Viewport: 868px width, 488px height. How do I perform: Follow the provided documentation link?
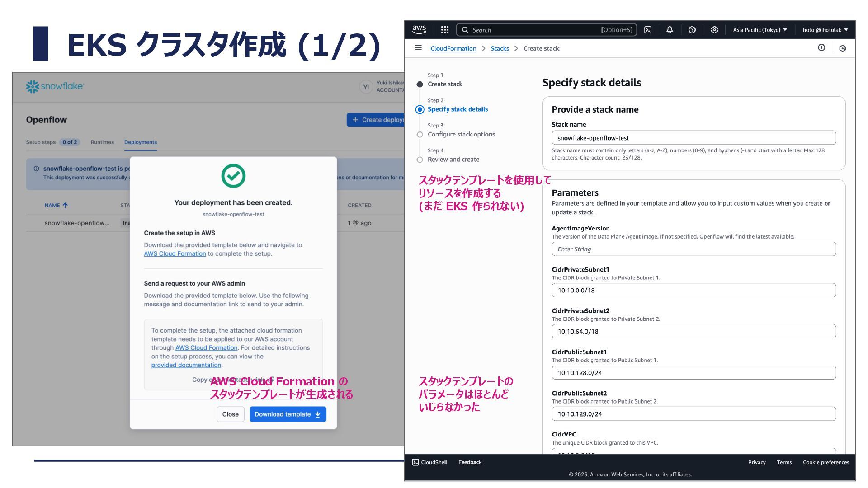[x=186, y=365]
